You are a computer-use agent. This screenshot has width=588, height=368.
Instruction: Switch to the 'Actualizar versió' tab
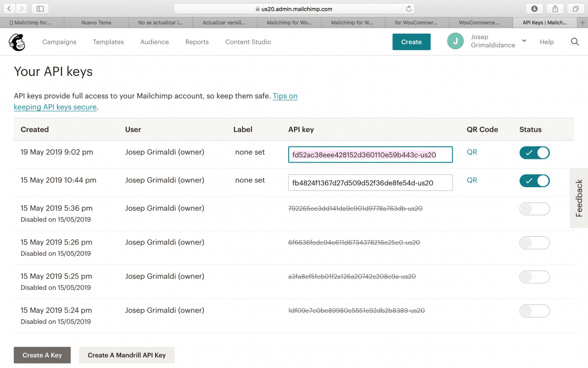tap(225, 22)
